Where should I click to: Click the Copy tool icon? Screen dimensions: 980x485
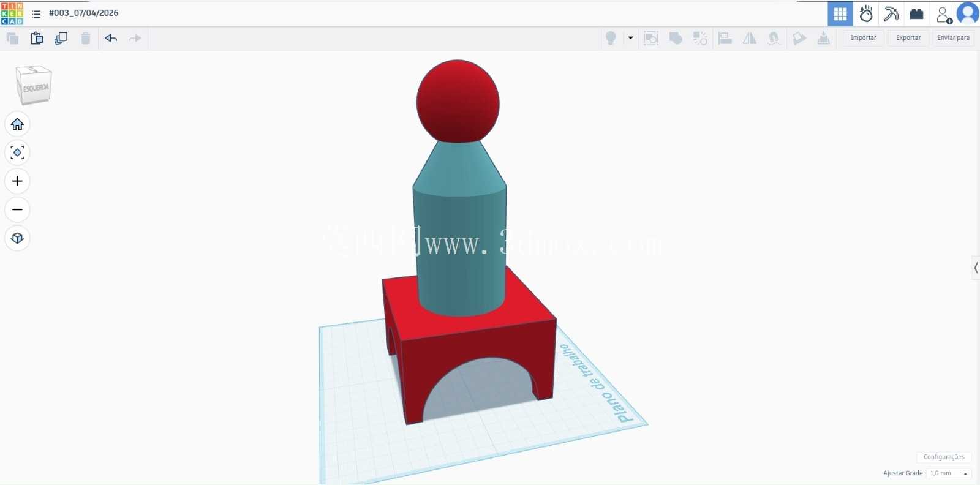[x=12, y=39]
